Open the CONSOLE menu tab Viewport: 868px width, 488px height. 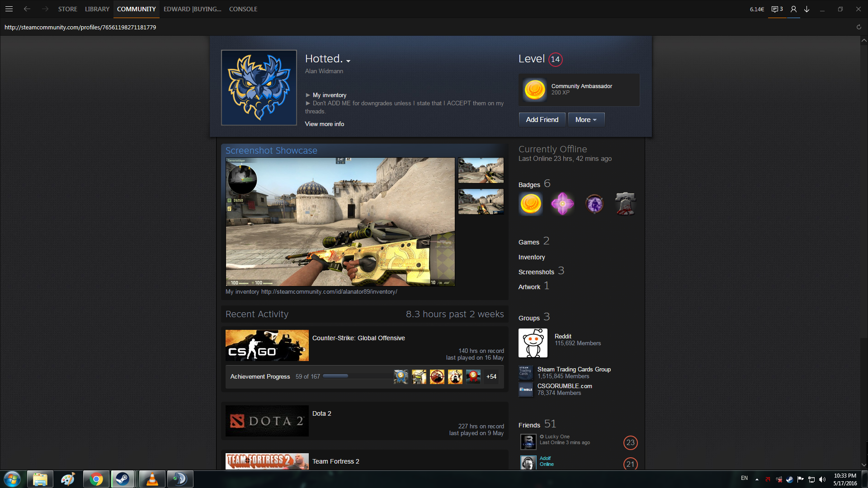[x=243, y=9]
